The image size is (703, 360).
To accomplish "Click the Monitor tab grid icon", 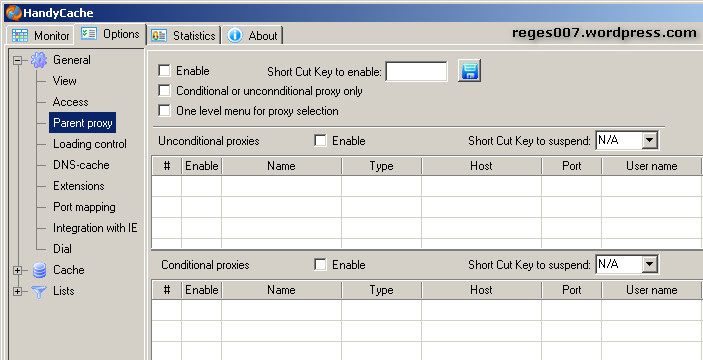I will click(20, 35).
